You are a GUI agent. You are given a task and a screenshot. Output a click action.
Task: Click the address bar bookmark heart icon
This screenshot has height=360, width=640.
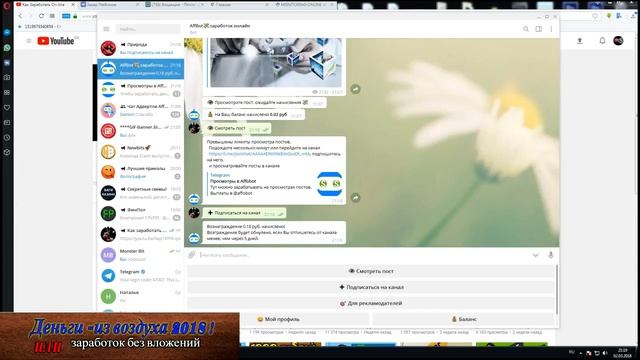click(x=595, y=16)
